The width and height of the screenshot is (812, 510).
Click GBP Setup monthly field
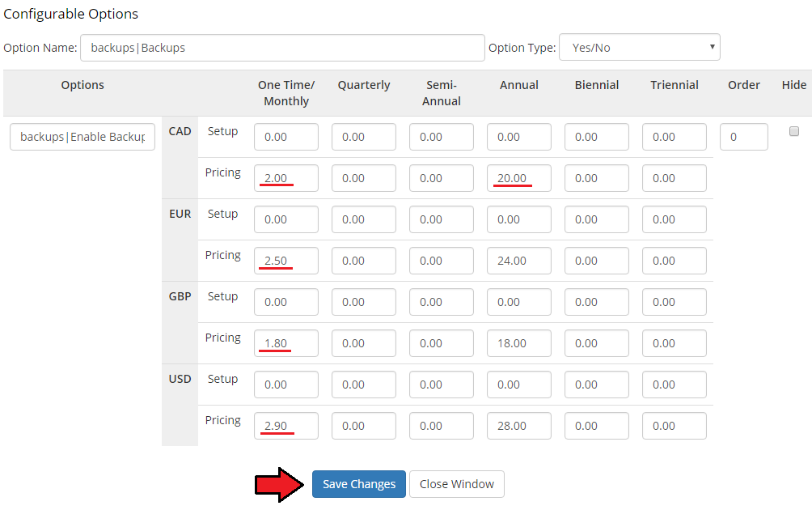click(286, 302)
